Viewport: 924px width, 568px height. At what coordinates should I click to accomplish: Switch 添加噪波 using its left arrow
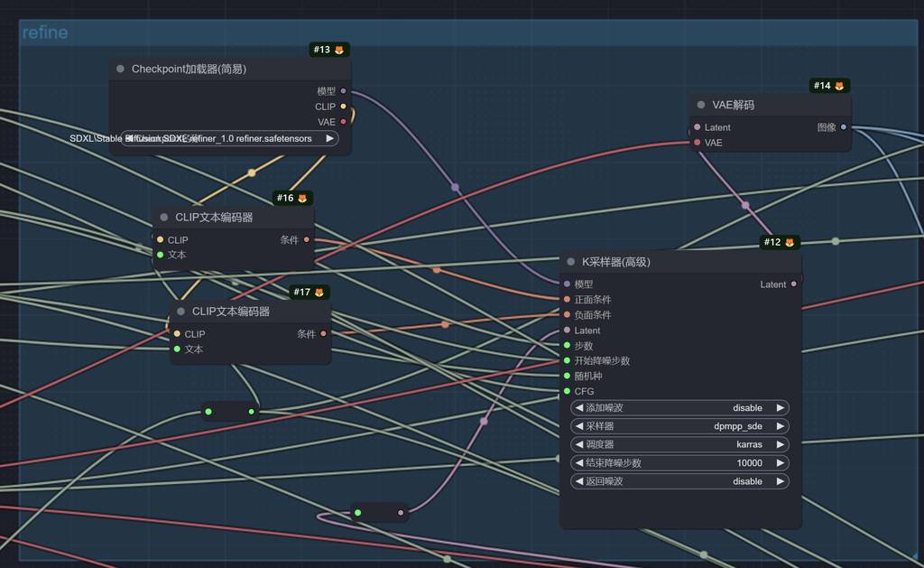pos(579,408)
